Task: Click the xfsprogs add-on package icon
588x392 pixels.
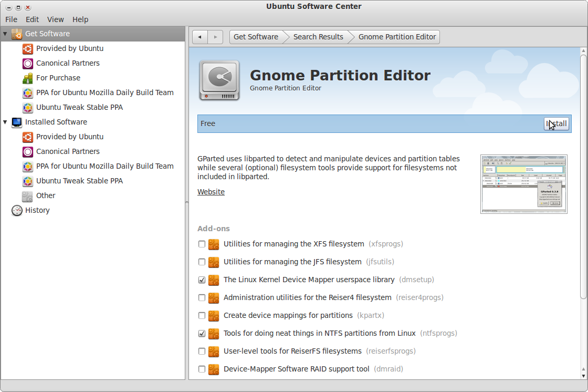Action: (x=214, y=244)
